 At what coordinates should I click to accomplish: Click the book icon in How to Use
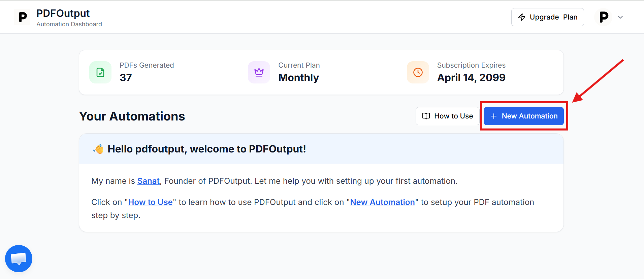426,116
